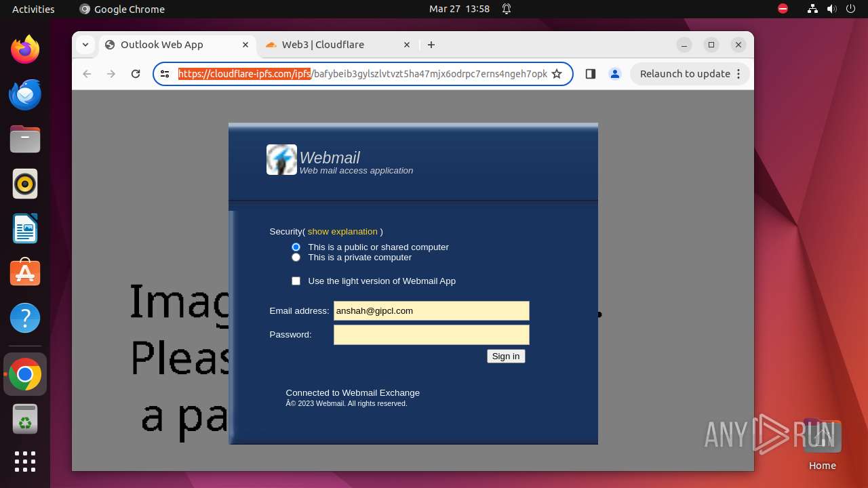Launch Thunderbird mail from the dock
The width and height of the screenshot is (868, 488).
25,94
